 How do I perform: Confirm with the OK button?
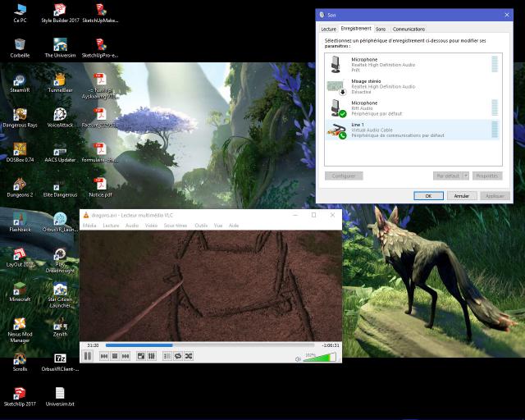click(x=428, y=196)
